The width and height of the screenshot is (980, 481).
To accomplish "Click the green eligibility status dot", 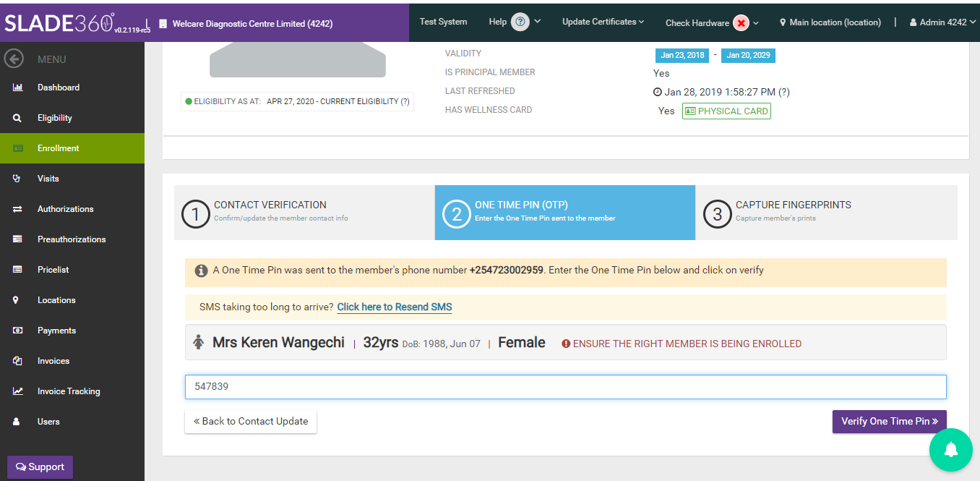I will pyautogui.click(x=189, y=101).
